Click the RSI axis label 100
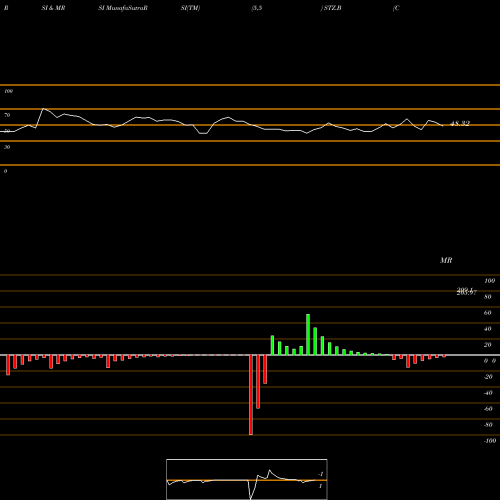Viewport: 500px width, 500px height. [8, 91]
